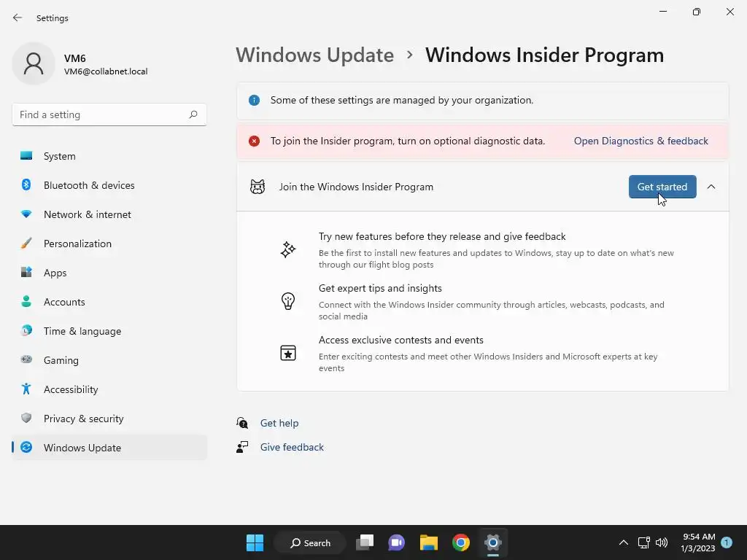
Task: Click the Gaming controller icon in sidebar
Action: [26, 359]
